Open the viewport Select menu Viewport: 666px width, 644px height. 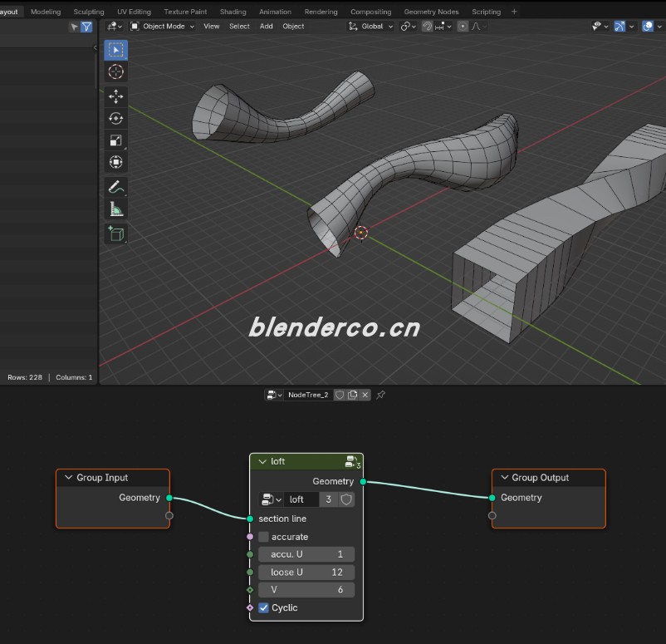[x=239, y=27]
